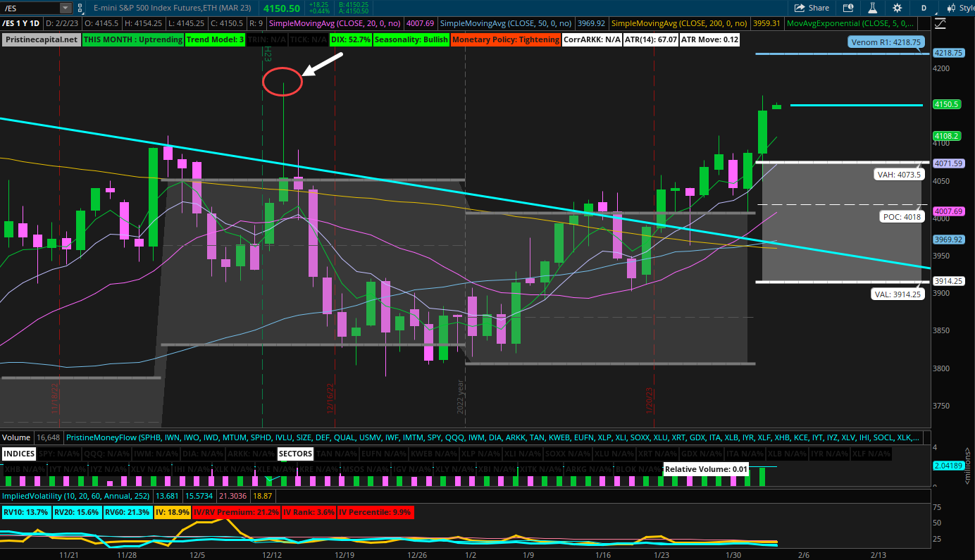Click SimpleMovingAvg (CLOSE, 50, 0, no) study label
This screenshot has width=975, height=560.
506,23
